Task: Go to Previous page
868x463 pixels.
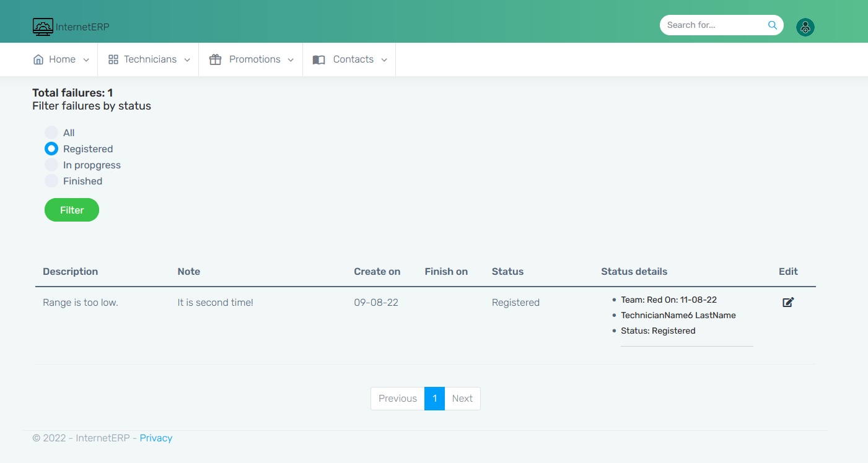Action: (x=397, y=399)
